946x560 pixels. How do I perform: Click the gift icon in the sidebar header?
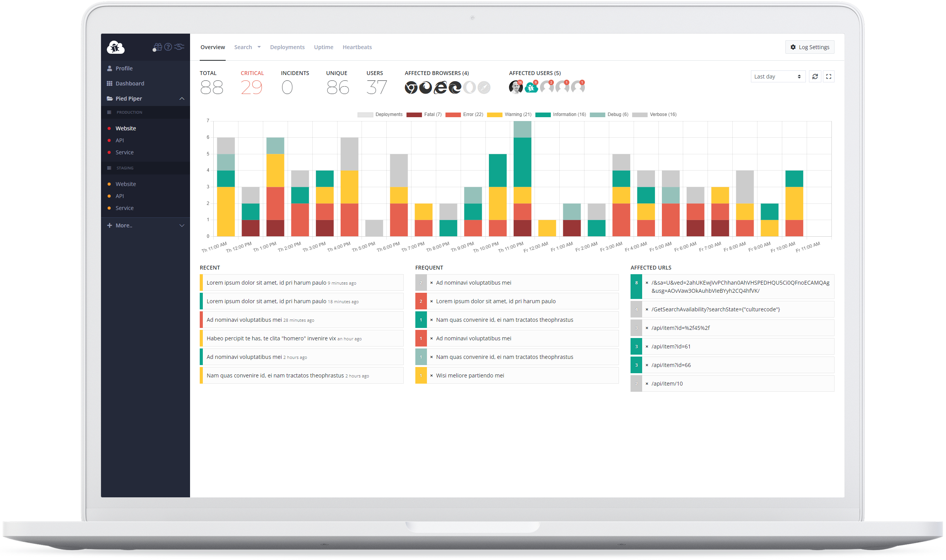[x=157, y=47]
